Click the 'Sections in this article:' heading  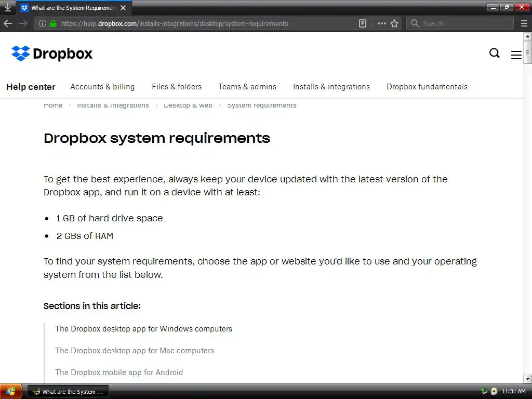click(x=92, y=306)
